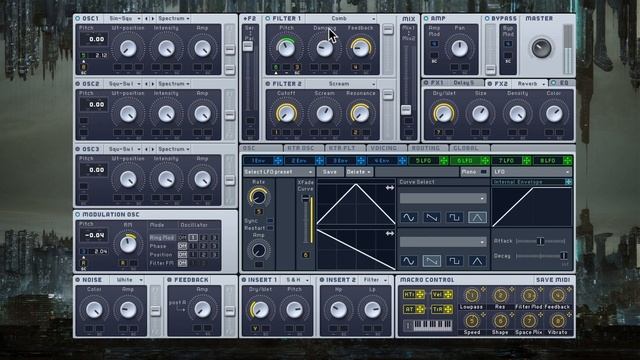Select sine wave in lower Curve Select row
Image resolution: width=640 pixels, height=360 pixels.
tap(409, 261)
